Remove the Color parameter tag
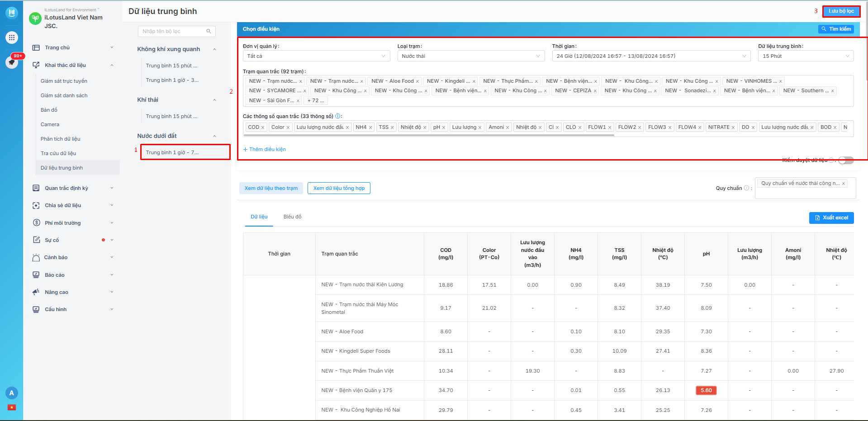The height and width of the screenshot is (421, 868). click(x=288, y=128)
